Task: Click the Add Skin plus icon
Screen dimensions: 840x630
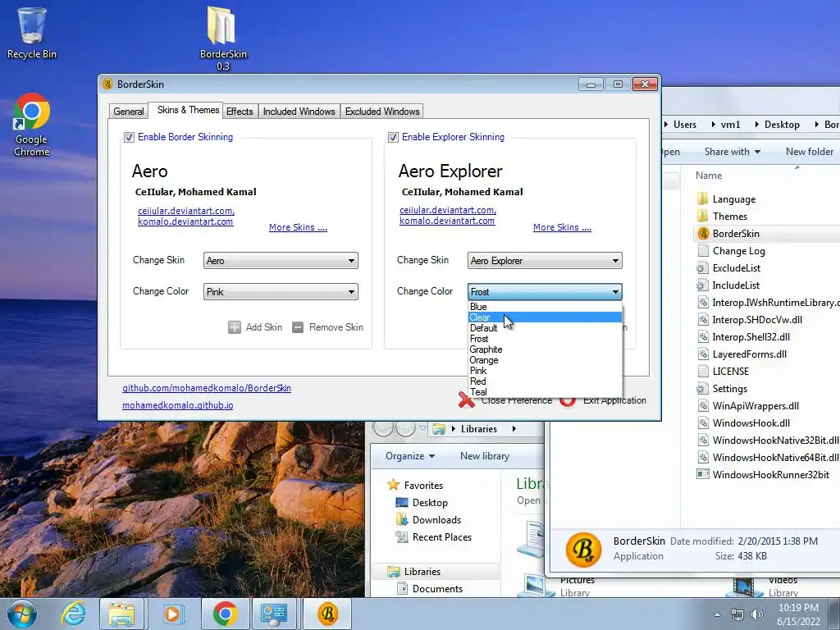Action: (x=234, y=327)
